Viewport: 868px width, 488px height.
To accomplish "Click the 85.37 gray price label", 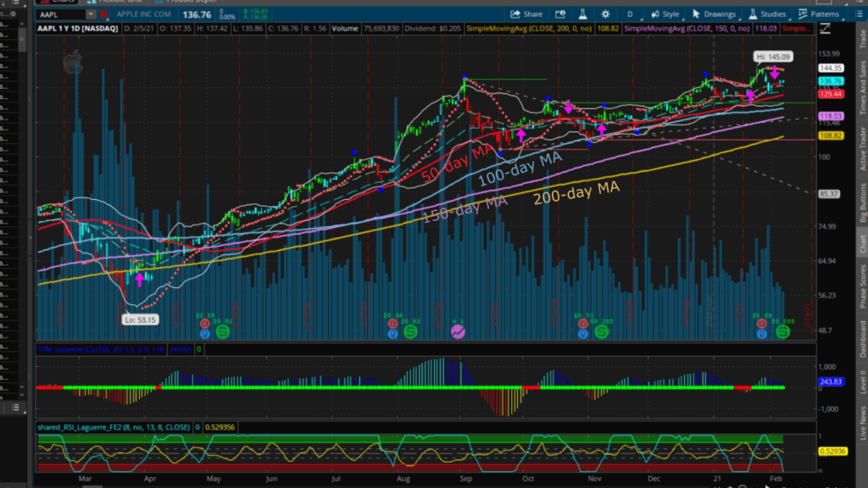I will click(829, 194).
